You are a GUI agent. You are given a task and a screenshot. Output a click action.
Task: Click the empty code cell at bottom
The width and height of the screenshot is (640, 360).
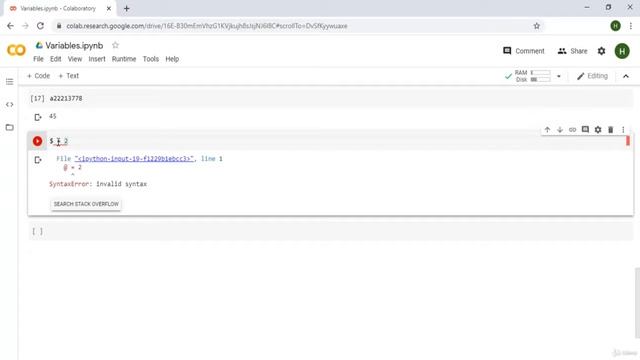331,231
